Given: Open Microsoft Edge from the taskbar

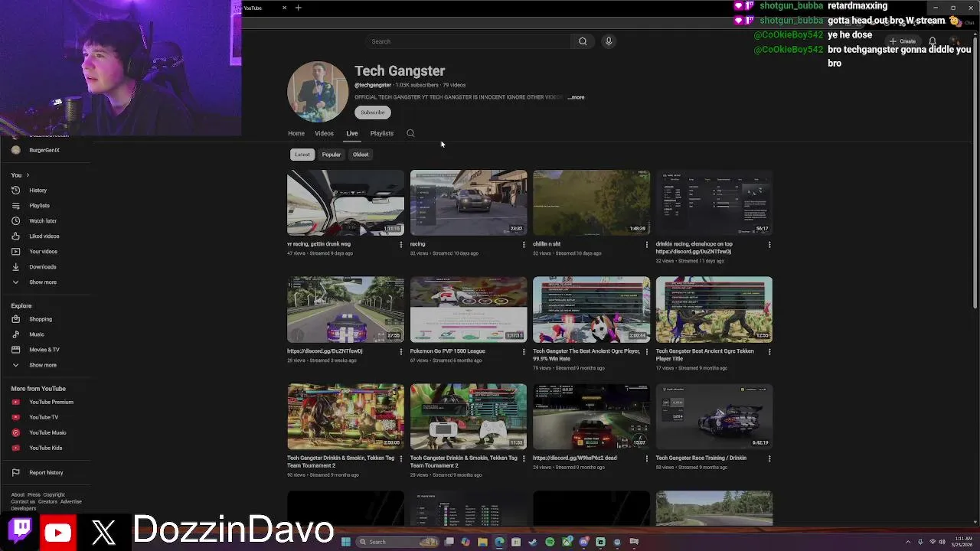Looking at the screenshot, I should pyautogui.click(x=499, y=542).
